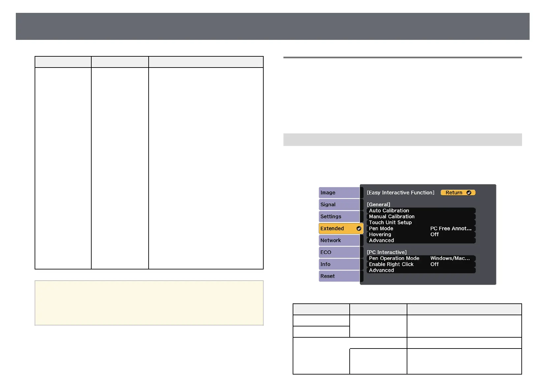Select the Image menu tab

coord(339,192)
